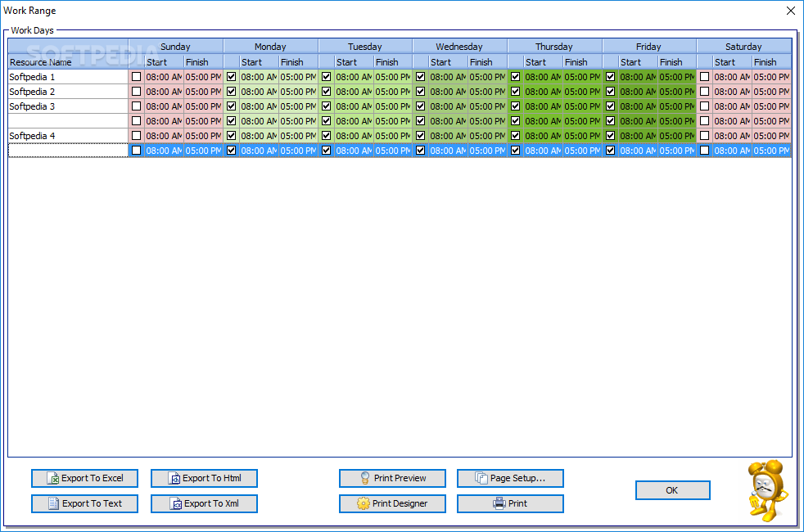Click Softpedia 2 Monday finish time
The image size is (804, 532).
coord(298,91)
